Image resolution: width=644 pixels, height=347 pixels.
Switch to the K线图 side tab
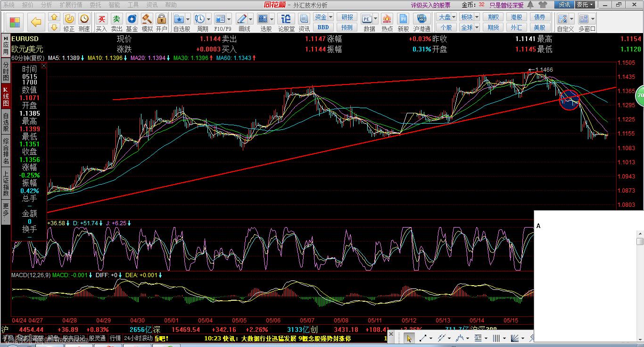click(6, 96)
